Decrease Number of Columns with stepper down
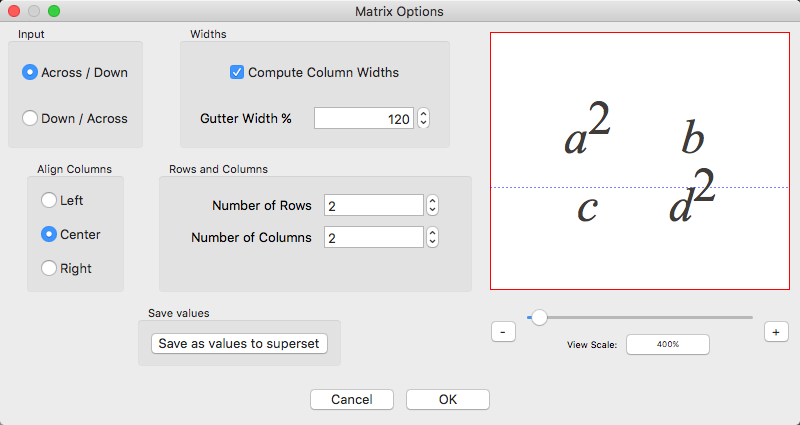 tap(433, 242)
